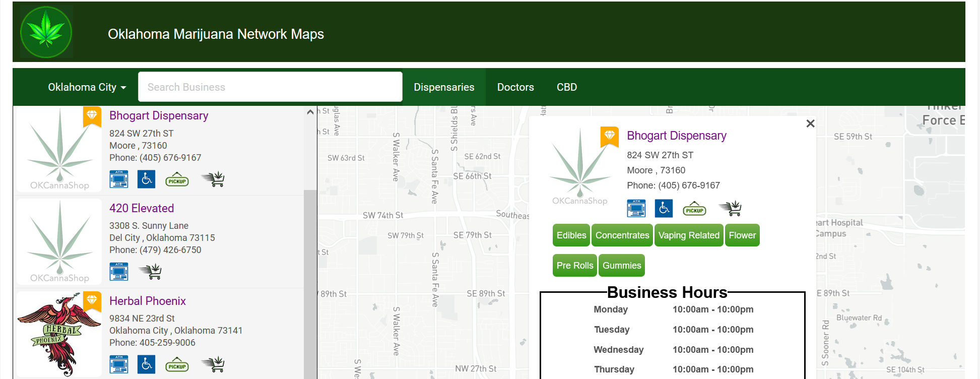
Task: Click 420 Elevated ATM icon
Action: click(119, 272)
